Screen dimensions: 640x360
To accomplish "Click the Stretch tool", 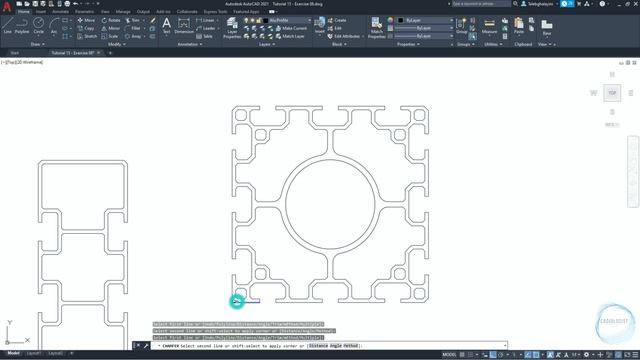I will point(87,36).
